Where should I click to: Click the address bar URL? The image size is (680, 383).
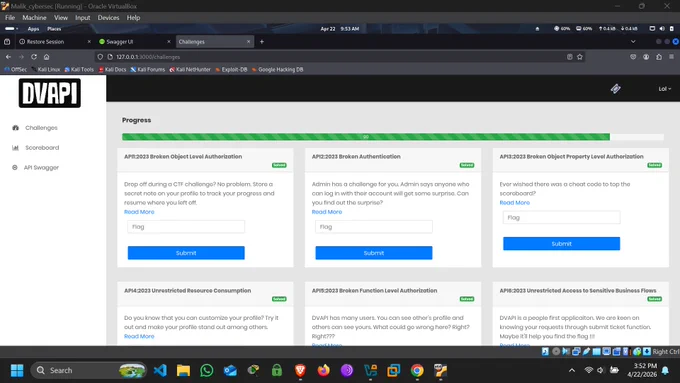click(148, 57)
